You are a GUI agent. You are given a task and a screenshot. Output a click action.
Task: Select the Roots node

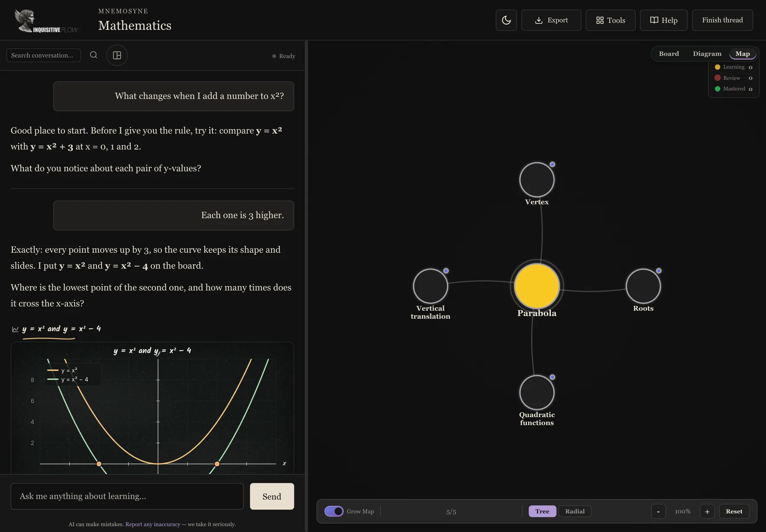pyautogui.click(x=643, y=286)
